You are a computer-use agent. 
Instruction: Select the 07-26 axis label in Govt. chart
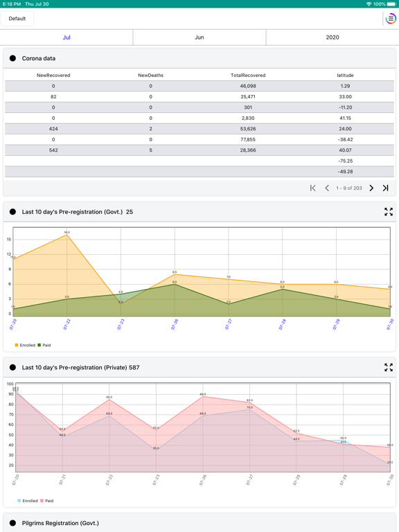click(x=175, y=324)
